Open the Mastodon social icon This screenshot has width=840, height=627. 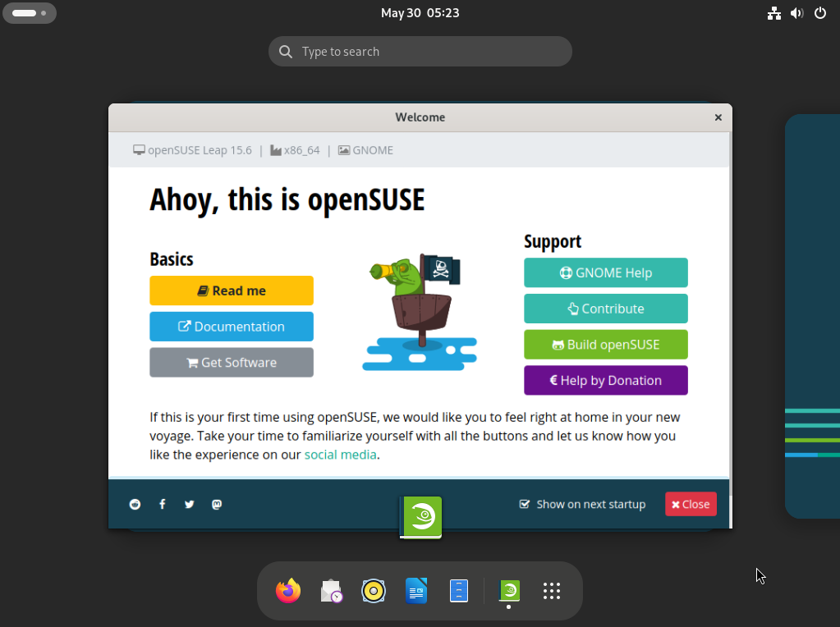coord(217,504)
